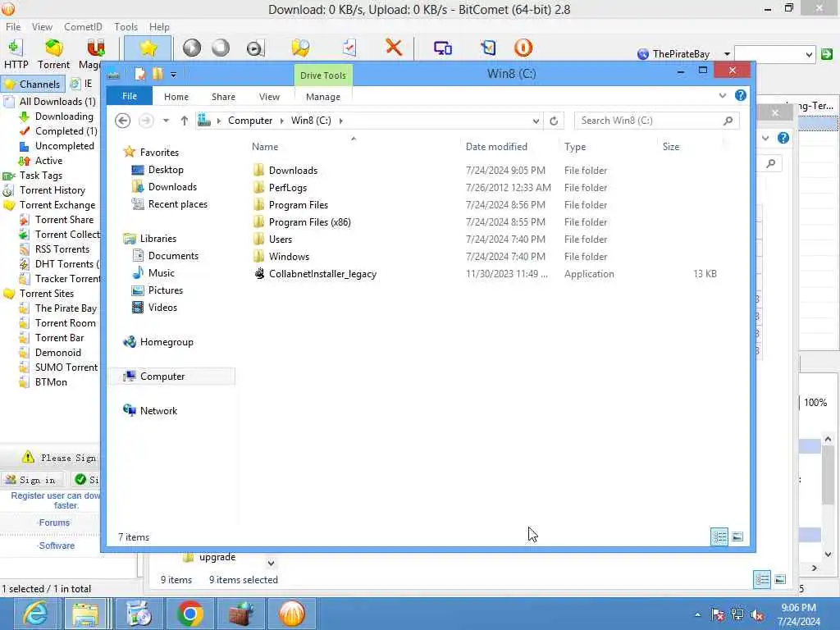Click green search go arrow in BitComet
Image resolution: width=840 pixels, height=630 pixels.
click(827, 53)
